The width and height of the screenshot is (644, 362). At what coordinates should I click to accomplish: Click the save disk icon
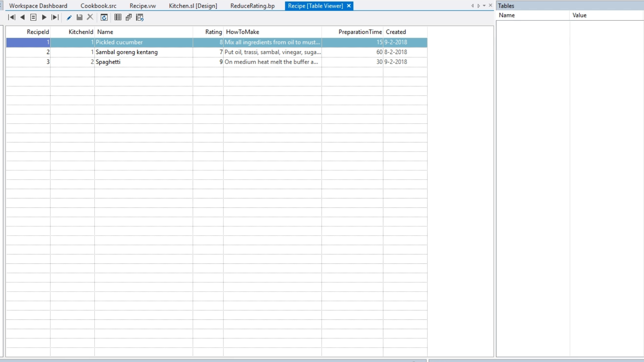(x=79, y=17)
